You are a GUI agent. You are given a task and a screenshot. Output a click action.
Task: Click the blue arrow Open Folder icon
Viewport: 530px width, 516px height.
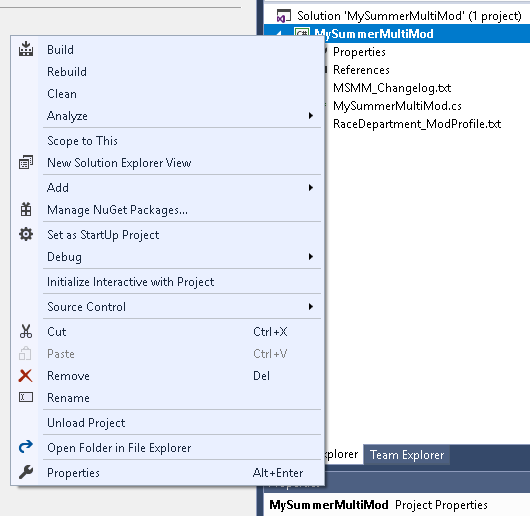(x=26, y=447)
